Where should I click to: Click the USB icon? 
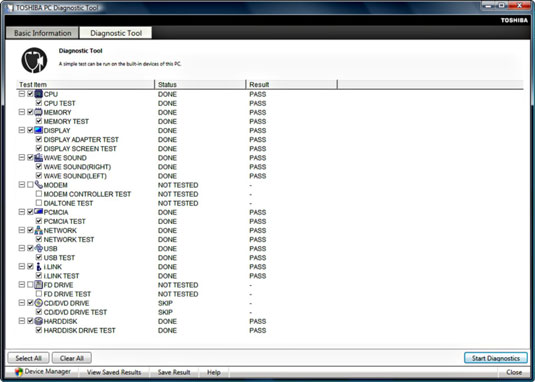tap(39, 248)
